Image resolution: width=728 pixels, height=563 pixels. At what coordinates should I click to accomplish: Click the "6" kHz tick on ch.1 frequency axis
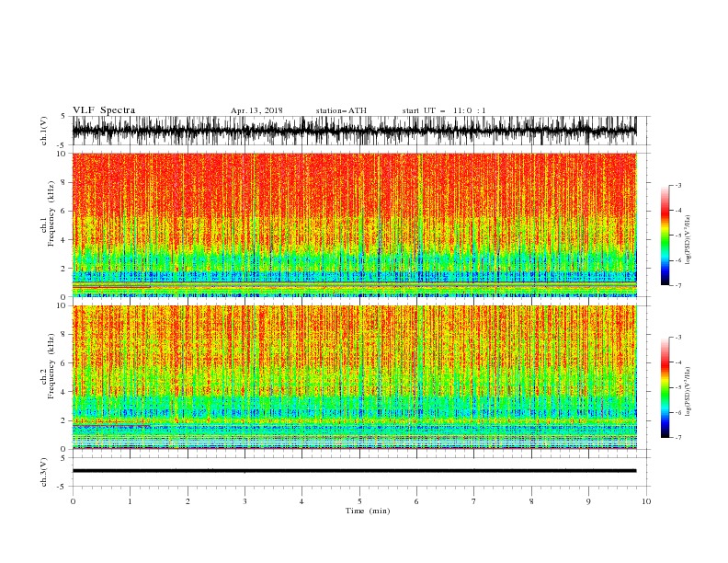click(x=63, y=211)
